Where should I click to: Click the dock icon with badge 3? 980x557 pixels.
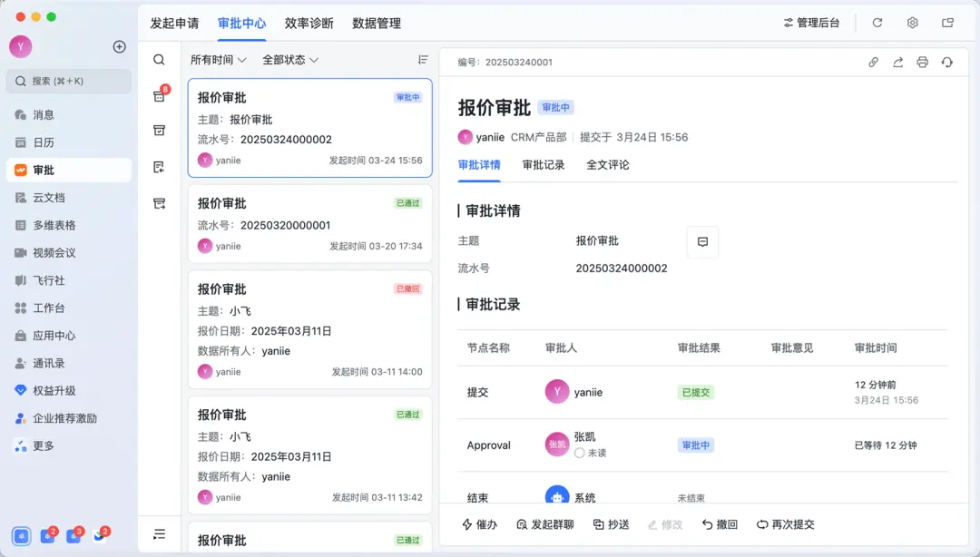pyautogui.click(x=73, y=535)
